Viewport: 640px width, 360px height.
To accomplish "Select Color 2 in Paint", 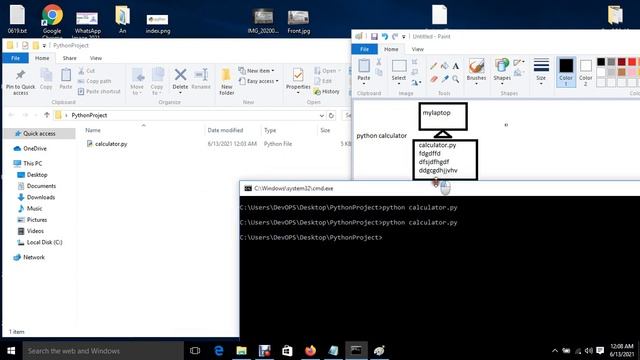I will click(585, 72).
